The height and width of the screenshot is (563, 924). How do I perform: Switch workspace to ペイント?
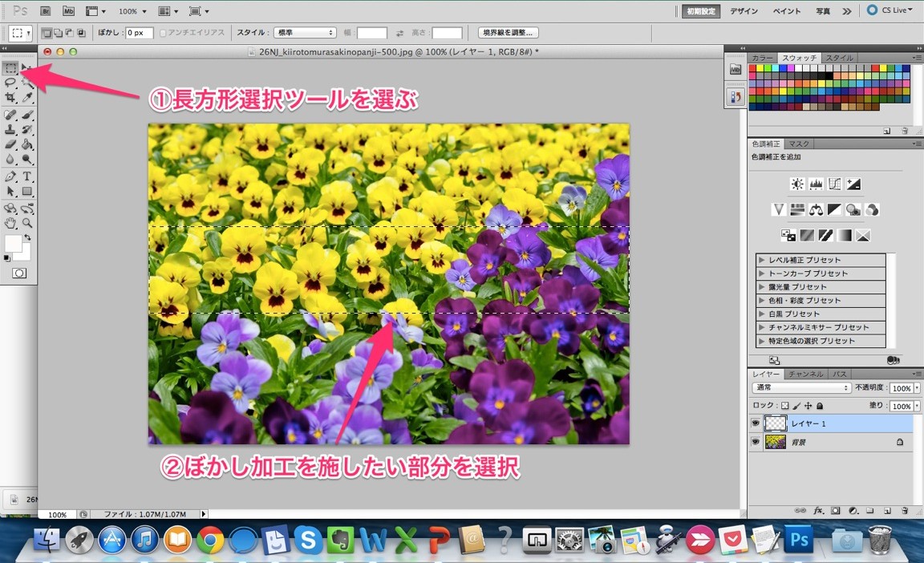pos(787,10)
